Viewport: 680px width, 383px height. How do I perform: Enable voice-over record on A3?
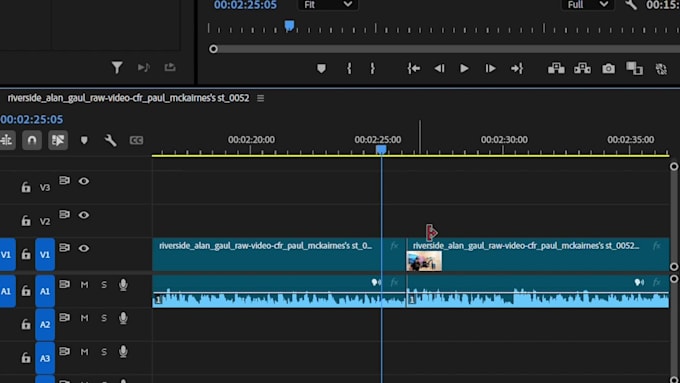(x=123, y=352)
